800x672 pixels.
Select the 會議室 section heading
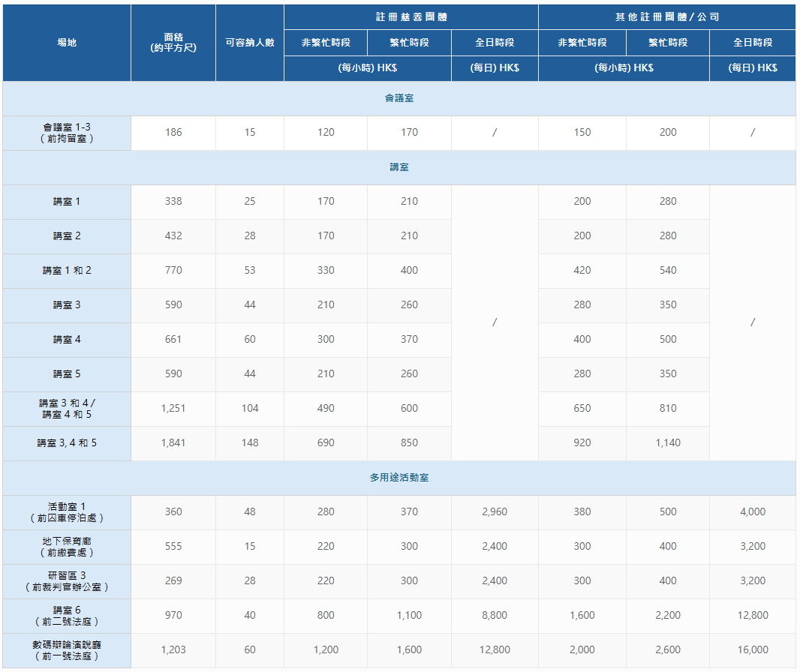click(x=399, y=98)
